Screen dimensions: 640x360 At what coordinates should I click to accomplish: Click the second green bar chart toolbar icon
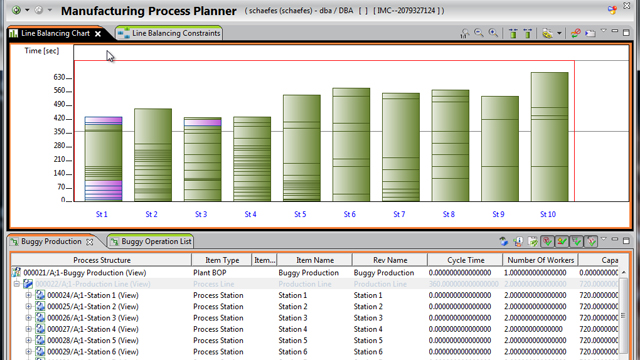coord(528,33)
